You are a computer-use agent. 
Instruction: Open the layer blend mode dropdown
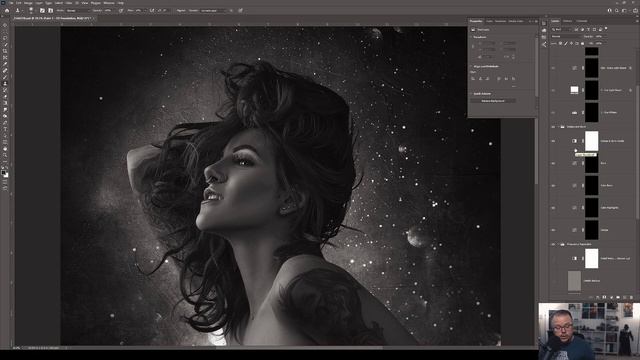(567, 36)
